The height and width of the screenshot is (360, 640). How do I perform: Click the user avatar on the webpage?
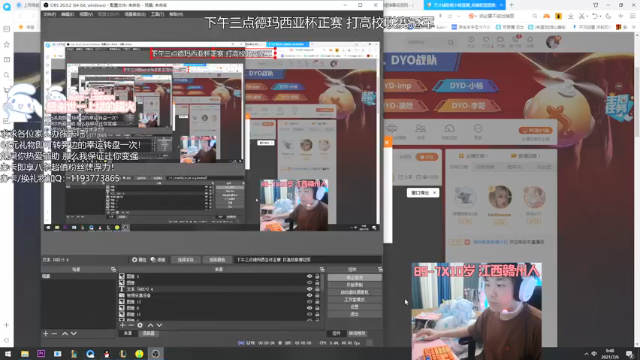[553, 41]
